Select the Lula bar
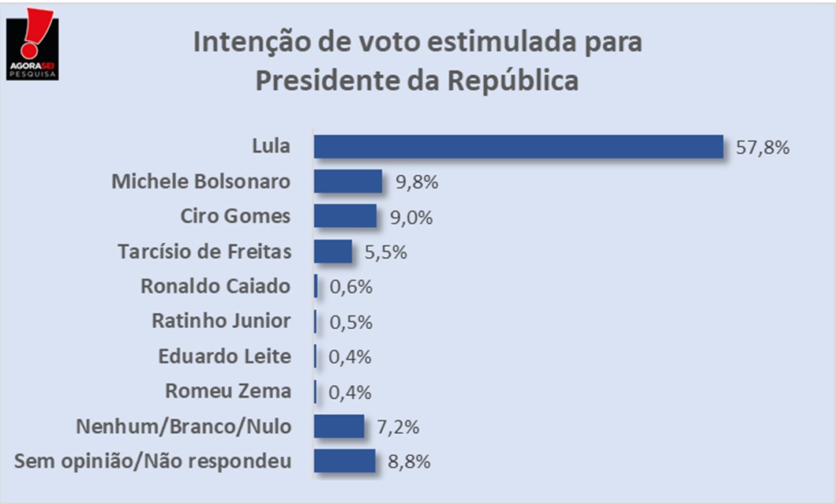Screen dimensions: 836x504 (x=518, y=147)
